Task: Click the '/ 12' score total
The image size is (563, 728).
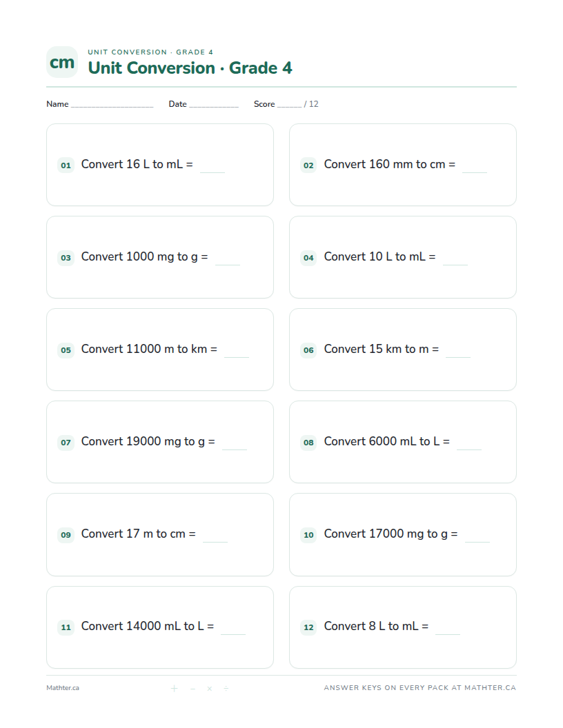Action: [311, 104]
